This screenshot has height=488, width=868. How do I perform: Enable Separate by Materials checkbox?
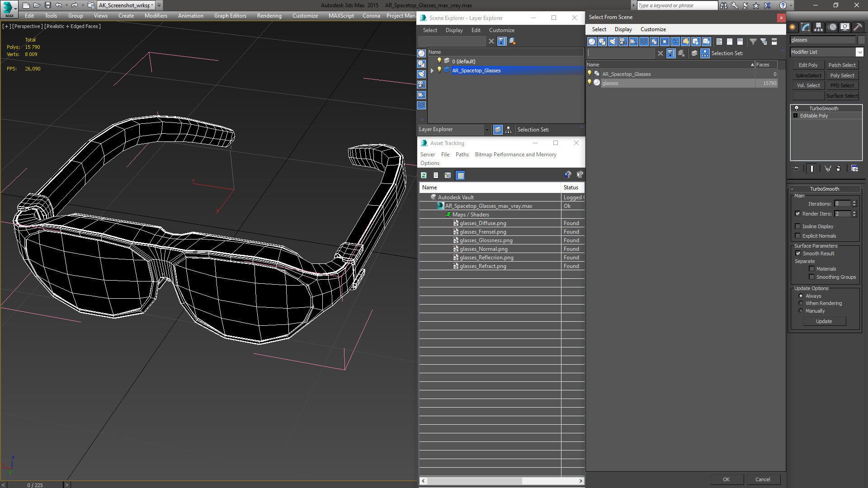point(811,269)
